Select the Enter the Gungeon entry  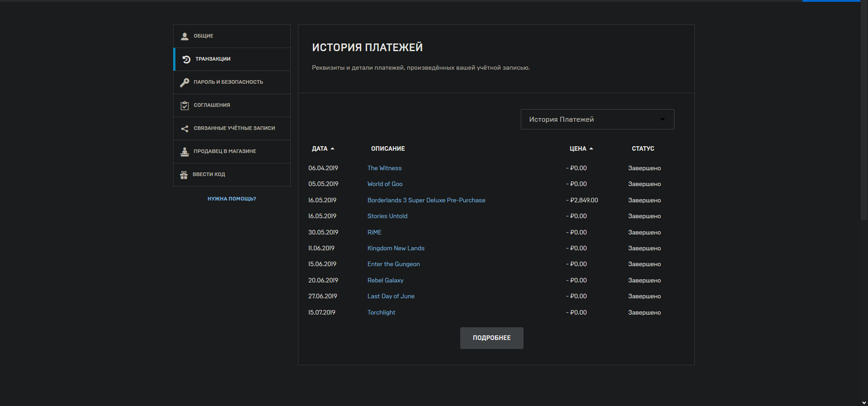(393, 264)
